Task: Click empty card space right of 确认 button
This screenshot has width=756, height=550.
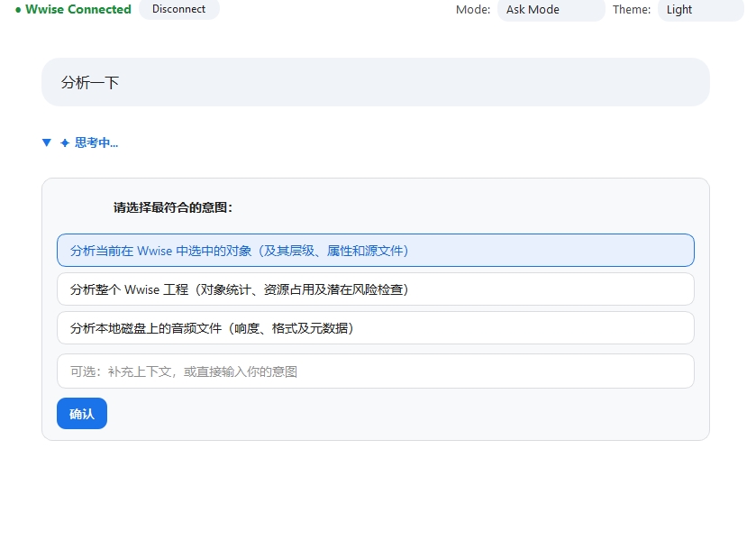Action: [405, 414]
